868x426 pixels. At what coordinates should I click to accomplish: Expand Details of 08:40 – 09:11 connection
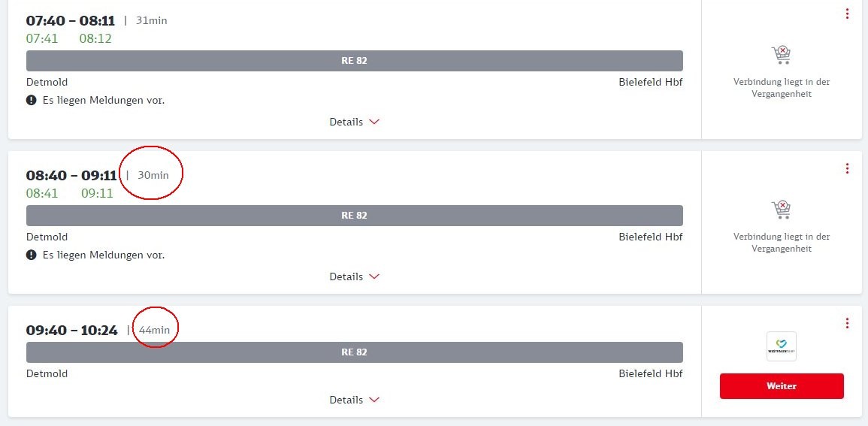354,276
